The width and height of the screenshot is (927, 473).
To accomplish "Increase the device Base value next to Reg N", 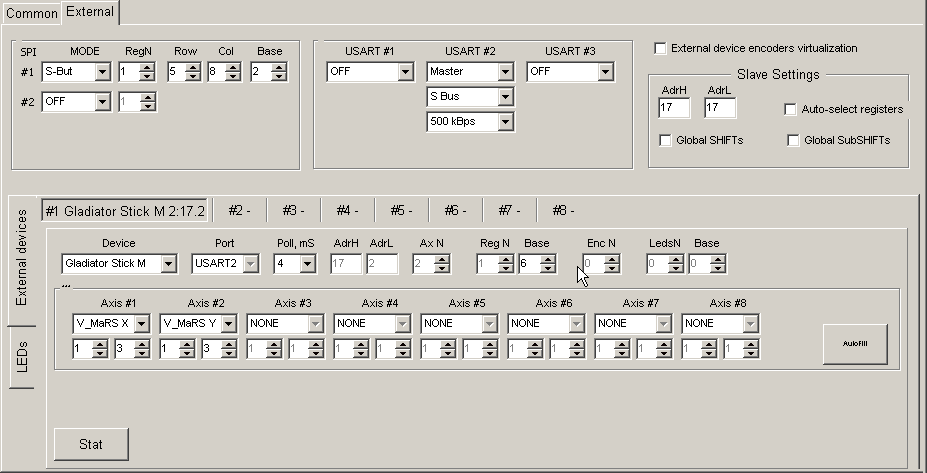I will (x=547, y=260).
